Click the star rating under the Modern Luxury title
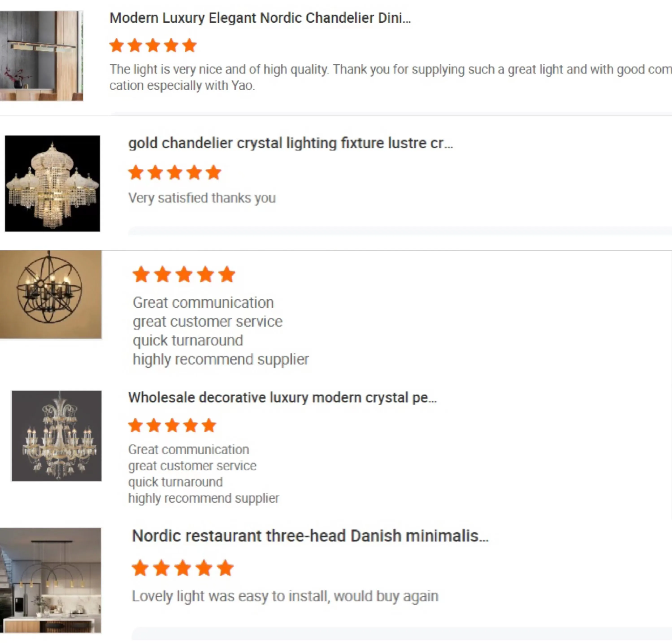This screenshot has height=643, width=672. click(153, 45)
